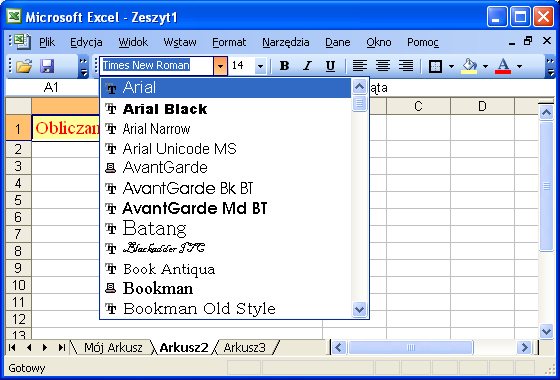560x380 pixels.
Task: Click font list scroll up arrow
Action: point(359,86)
